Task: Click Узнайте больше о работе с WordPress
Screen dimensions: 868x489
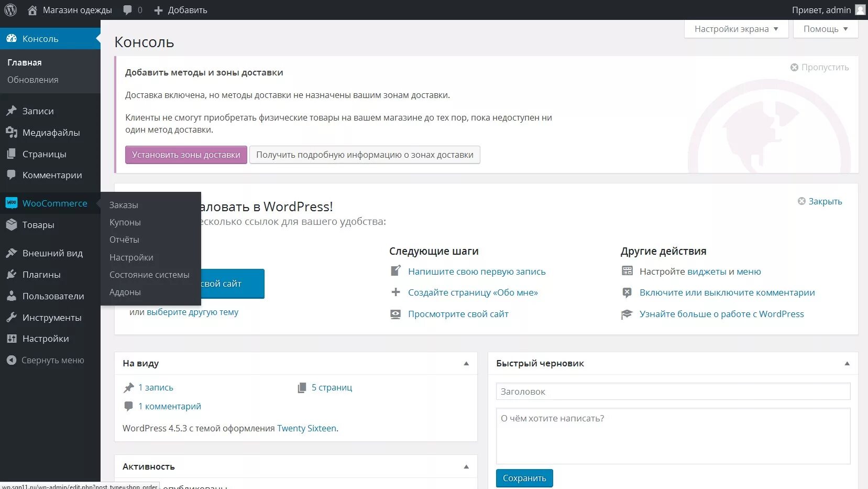Action: (x=721, y=314)
